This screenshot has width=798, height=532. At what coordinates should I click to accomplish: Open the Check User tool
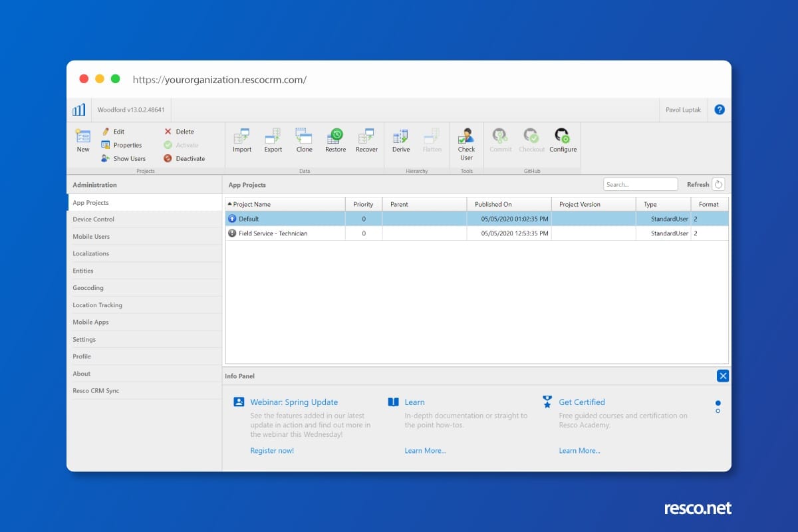point(466,144)
